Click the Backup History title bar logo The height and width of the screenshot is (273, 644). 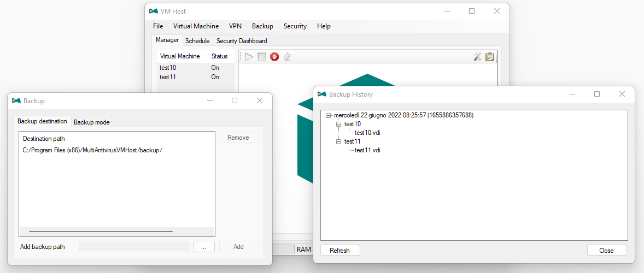[322, 94]
